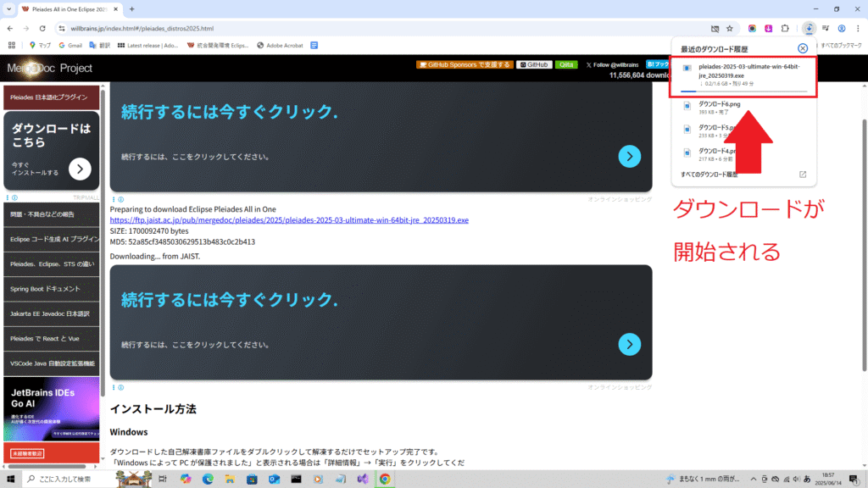Click the main page vertical scrollbar
This screenshot has height=488, width=868.
tap(864, 247)
